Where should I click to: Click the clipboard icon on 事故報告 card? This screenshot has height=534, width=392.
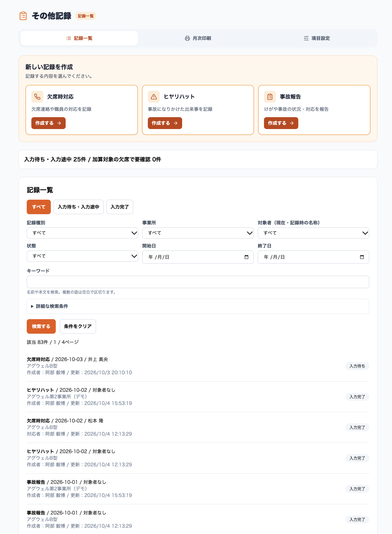click(270, 97)
